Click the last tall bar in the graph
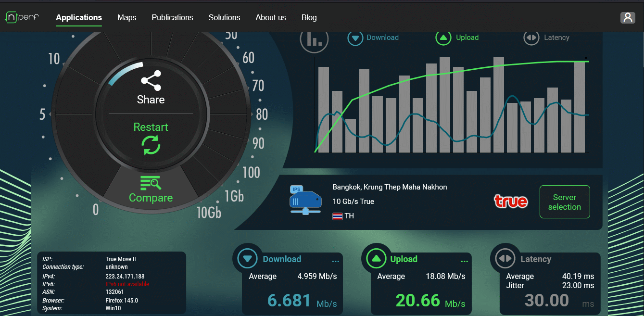Viewport: 644px width, 316px height. (x=580, y=107)
